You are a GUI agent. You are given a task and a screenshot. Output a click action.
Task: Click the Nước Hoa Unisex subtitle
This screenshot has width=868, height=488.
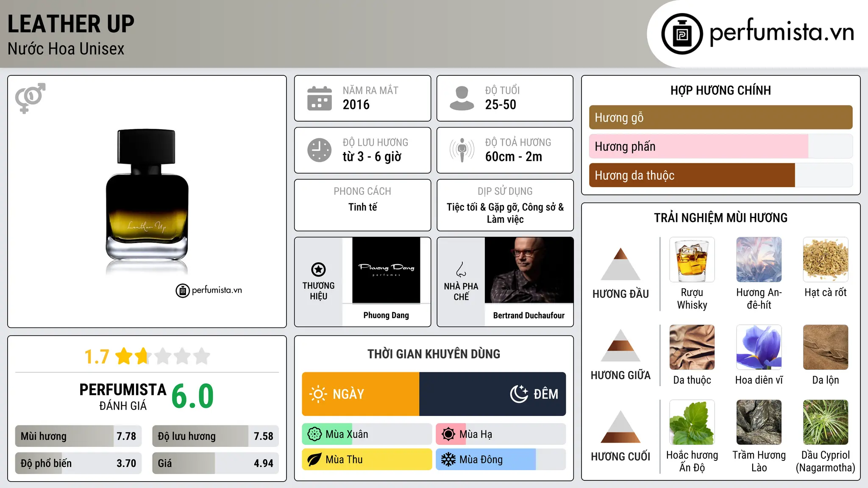pyautogui.click(x=66, y=49)
